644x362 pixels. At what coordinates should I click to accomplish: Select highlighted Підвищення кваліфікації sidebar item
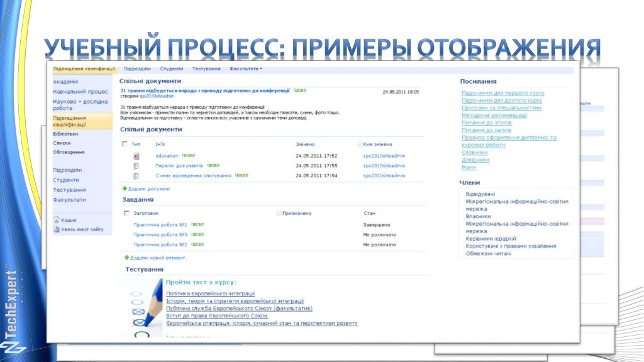(x=82, y=121)
